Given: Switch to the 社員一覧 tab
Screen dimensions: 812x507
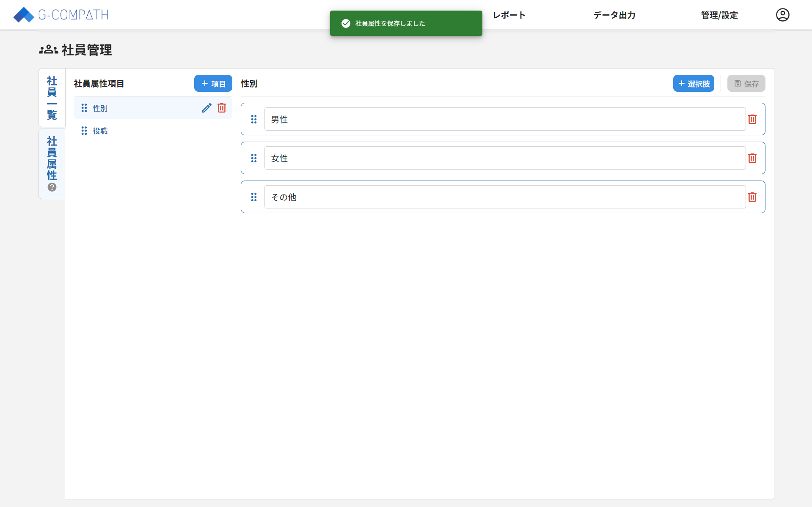Looking at the screenshot, I should pos(52,97).
